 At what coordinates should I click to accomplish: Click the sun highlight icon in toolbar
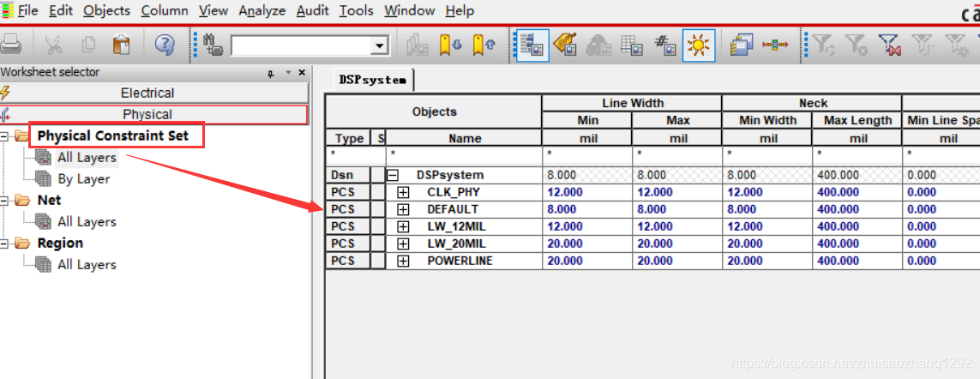coord(699,45)
